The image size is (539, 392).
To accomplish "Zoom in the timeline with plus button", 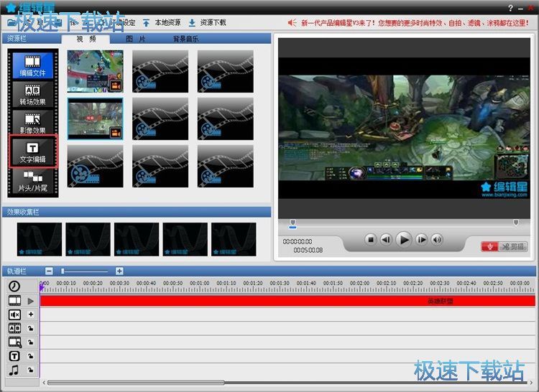I will tap(119, 271).
